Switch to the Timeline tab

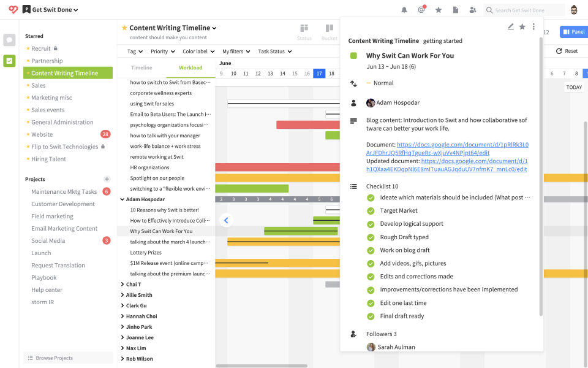coord(141,67)
